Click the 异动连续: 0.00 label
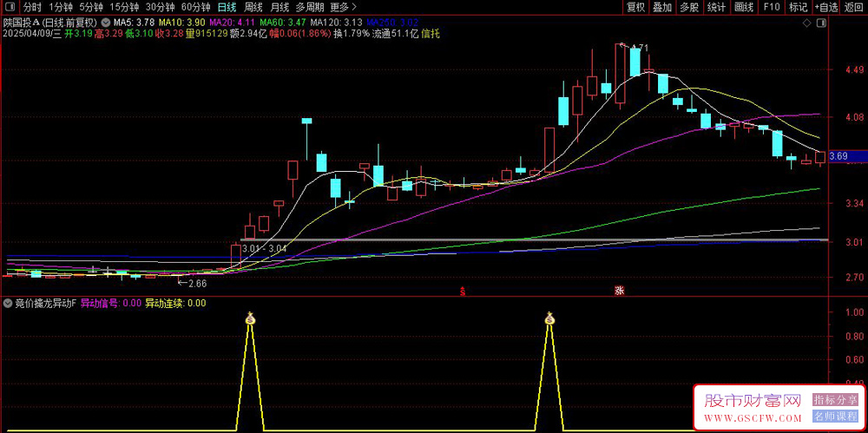Image resolution: width=868 pixels, height=433 pixels. tap(175, 304)
